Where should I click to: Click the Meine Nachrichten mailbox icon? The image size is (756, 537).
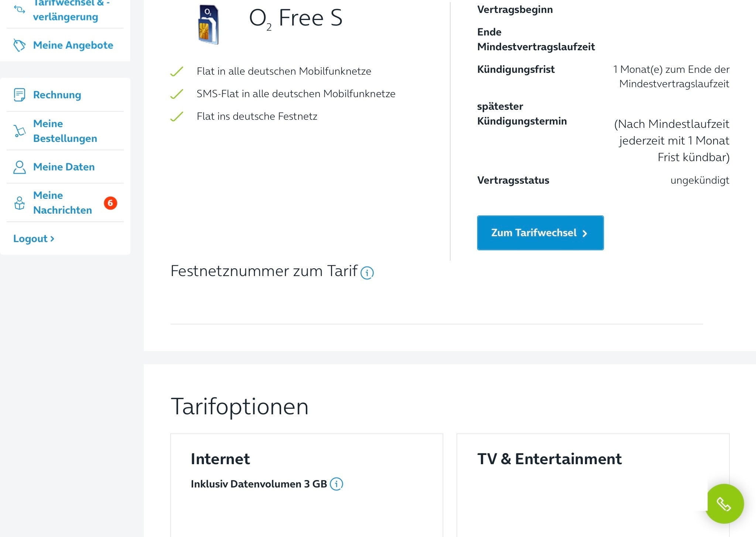[20, 203]
